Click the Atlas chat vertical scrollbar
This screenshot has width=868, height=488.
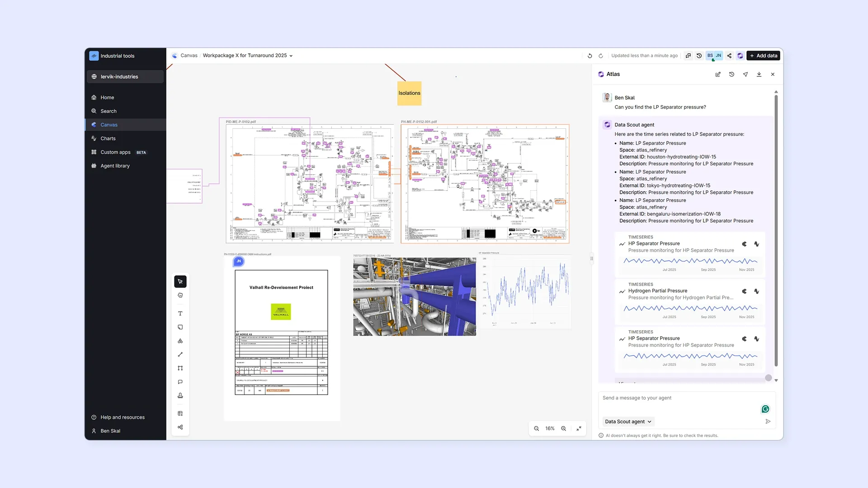point(776,230)
